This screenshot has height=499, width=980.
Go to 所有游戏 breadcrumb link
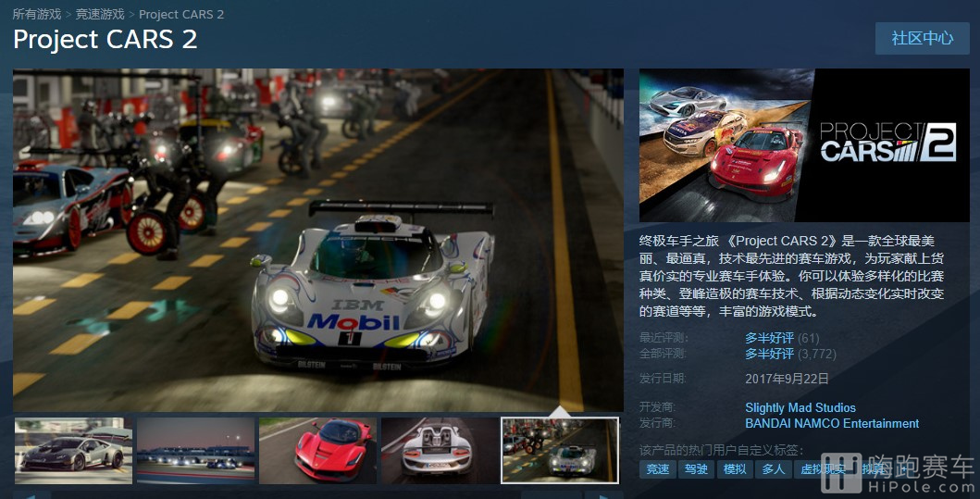point(37,14)
